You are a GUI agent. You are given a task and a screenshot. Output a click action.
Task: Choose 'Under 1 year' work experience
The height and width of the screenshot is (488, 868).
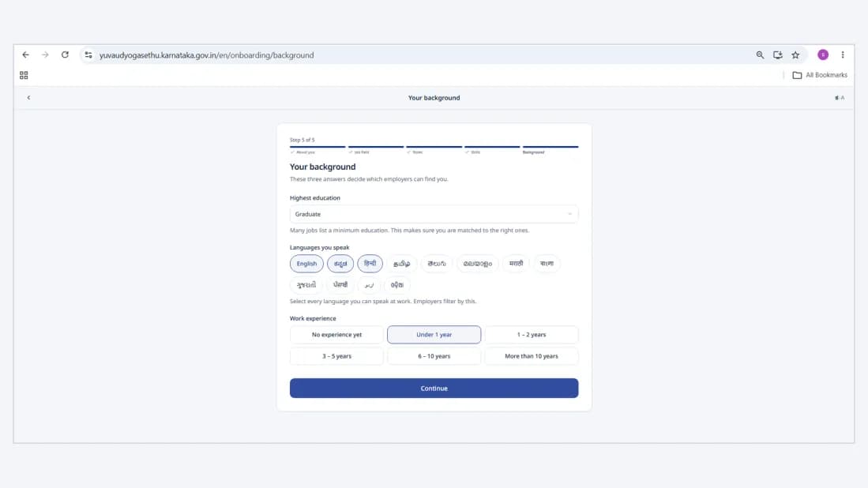(x=434, y=335)
